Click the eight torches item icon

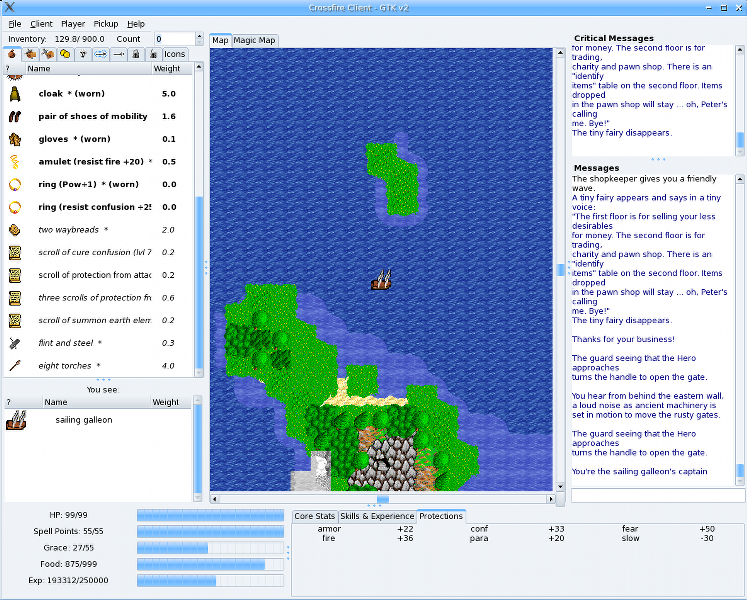coord(15,366)
